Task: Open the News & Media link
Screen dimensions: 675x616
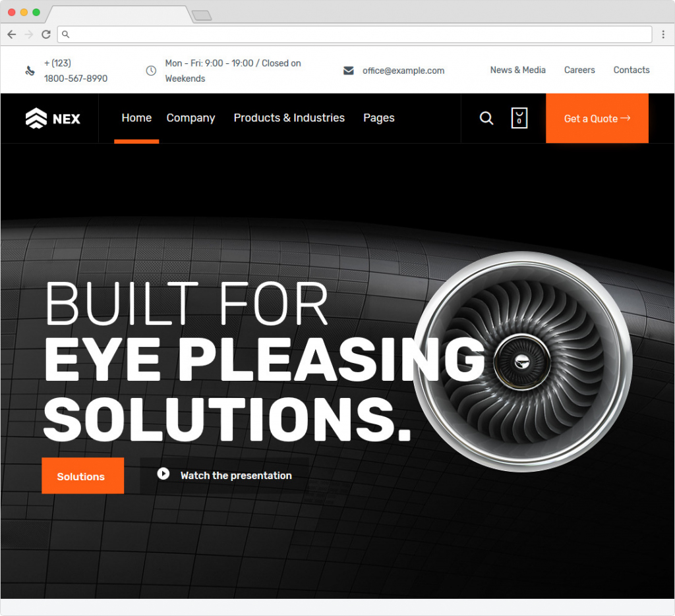Action: coord(517,70)
